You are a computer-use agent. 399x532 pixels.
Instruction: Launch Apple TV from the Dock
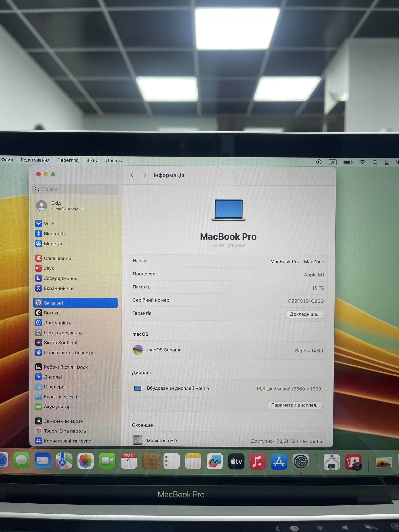click(x=236, y=462)
